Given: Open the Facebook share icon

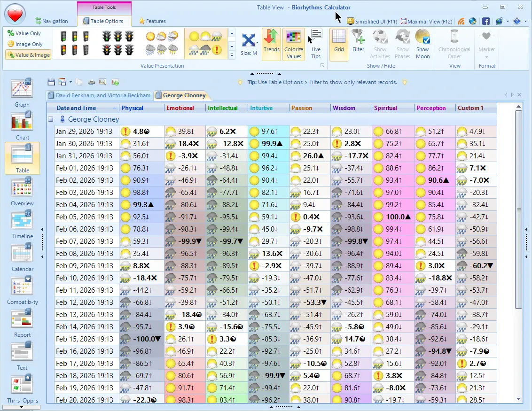Looking at the screenshot, I should pos(486,21).
